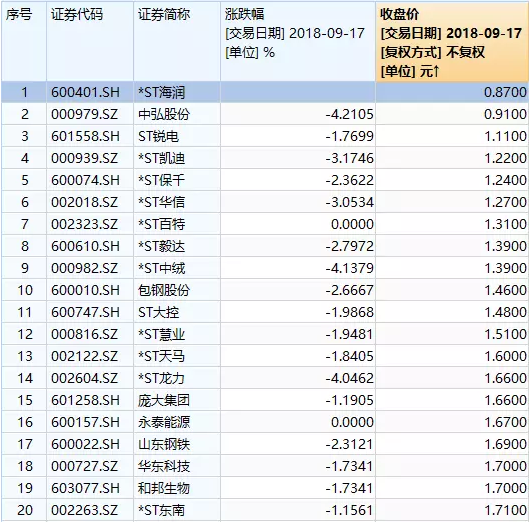529x522 pixels.
Task: Click closing price 1.6000
Action: [x=505, y=356]
